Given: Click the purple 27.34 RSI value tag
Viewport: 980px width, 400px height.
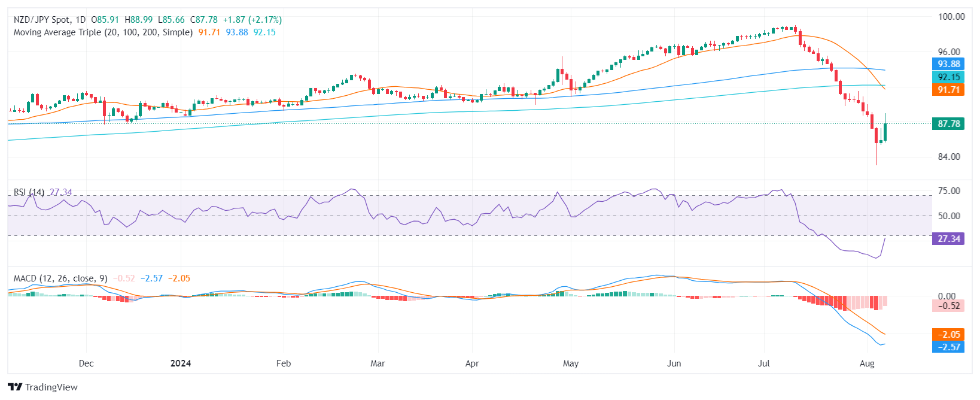Looking at the screenshot, I should [x=948, y=239].
